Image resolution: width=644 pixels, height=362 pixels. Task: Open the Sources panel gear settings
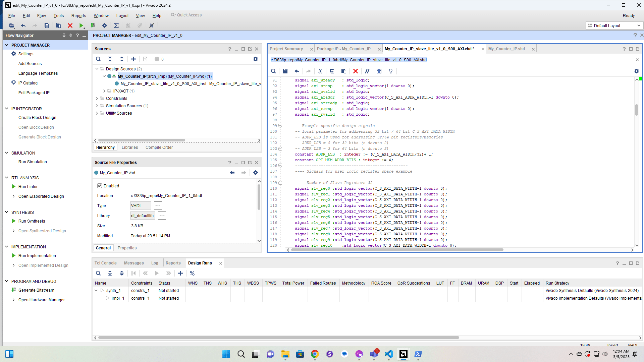(255, 59)
